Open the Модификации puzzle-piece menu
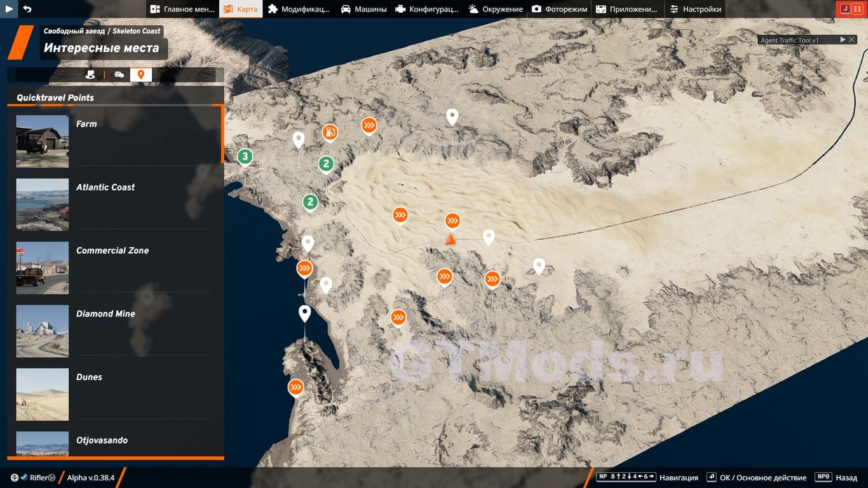 pos(299,9)
